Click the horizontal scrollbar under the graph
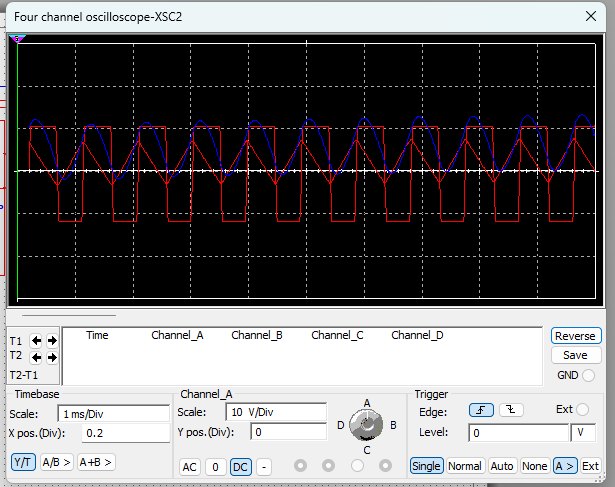Image resolution: width=615 pixels, height=487 pixels. pos(69,315)
